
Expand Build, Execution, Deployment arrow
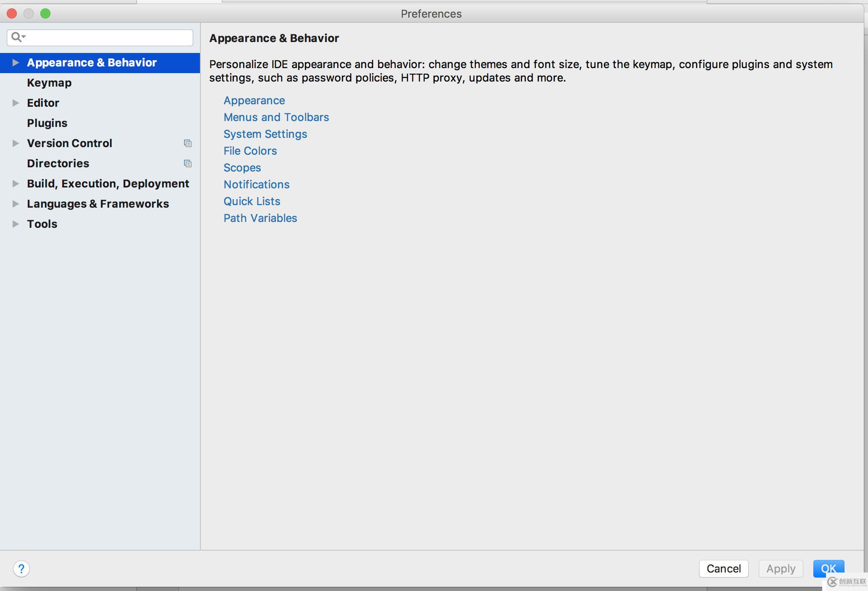[16, 184]
